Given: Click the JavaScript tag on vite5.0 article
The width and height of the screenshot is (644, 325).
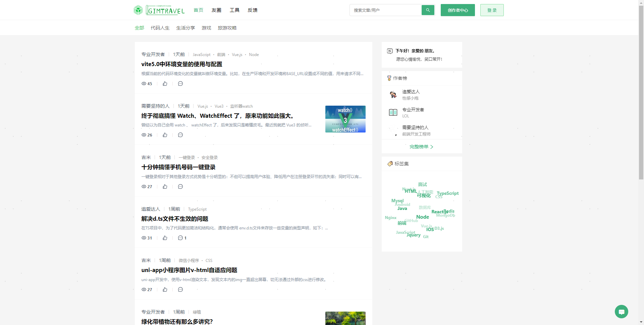Looking at the screenshot, I should [x=202, y=55].
